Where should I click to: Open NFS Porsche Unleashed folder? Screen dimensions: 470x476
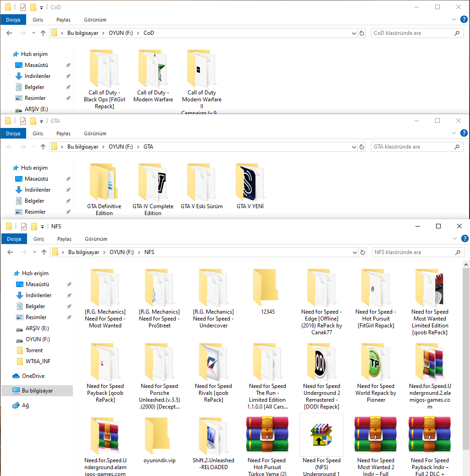160,376
